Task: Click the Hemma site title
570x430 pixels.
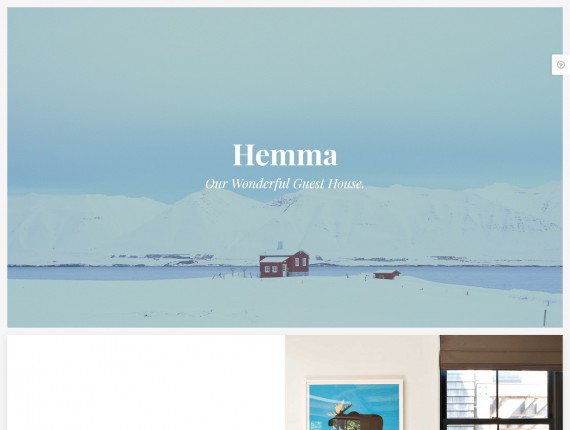Action: 285,155
